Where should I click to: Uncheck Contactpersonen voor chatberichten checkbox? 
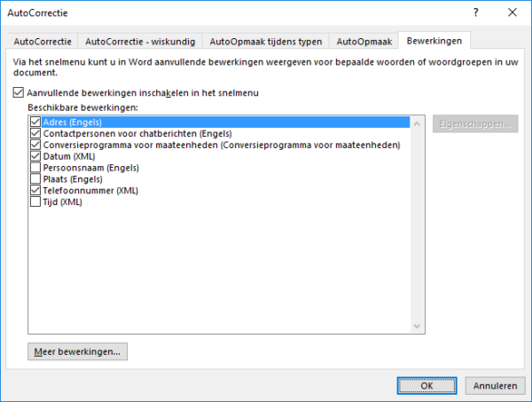point(35,133)
